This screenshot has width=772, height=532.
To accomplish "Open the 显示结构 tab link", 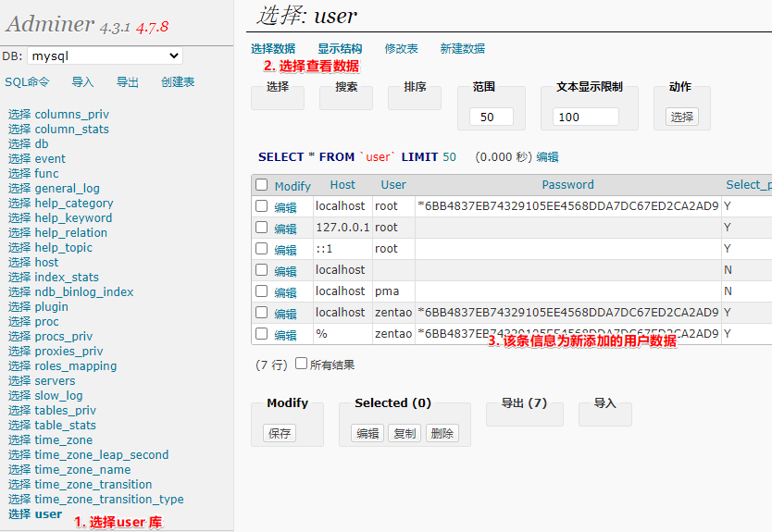I will (x=340, y=49).
